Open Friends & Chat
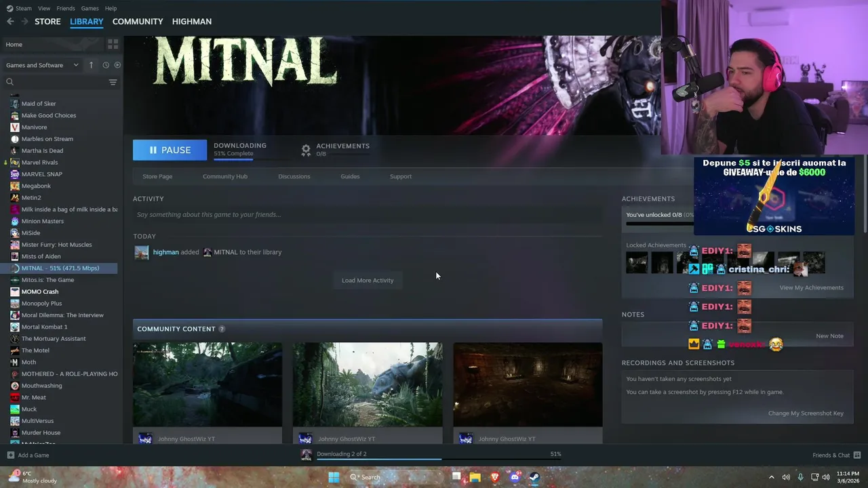Image resolution: width=868 pixels, height=488 pixels. click(837, 455)
